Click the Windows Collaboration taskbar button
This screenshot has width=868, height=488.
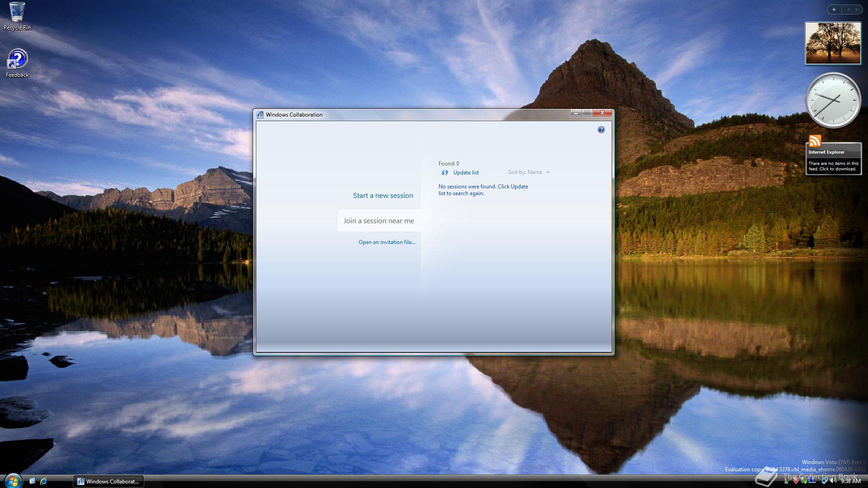108,481
